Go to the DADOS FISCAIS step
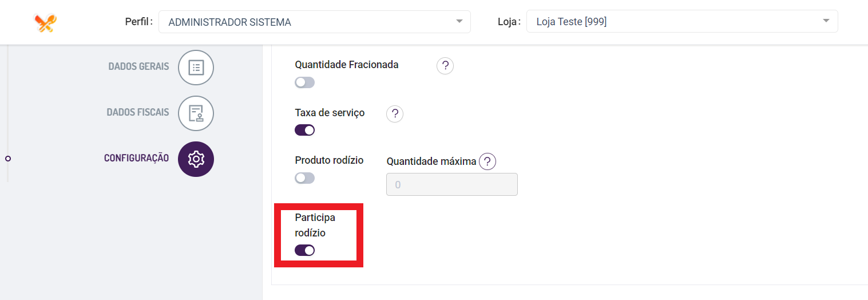 [138, 112]
